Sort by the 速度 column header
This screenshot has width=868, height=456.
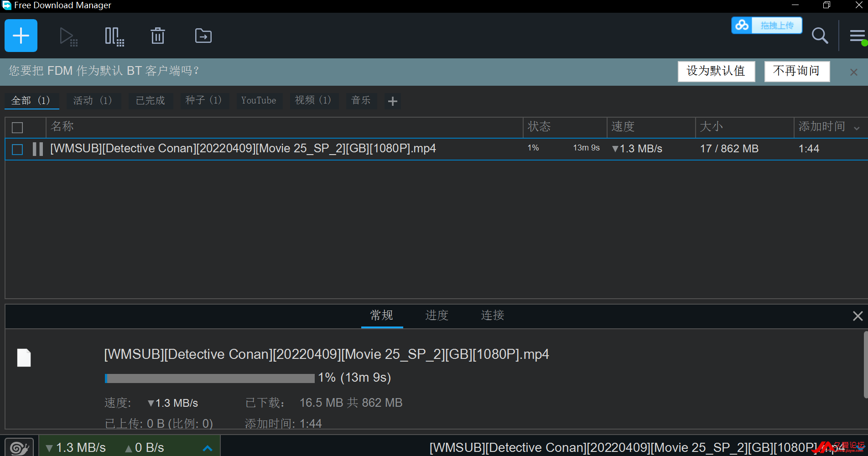click(x=651, y=127)
